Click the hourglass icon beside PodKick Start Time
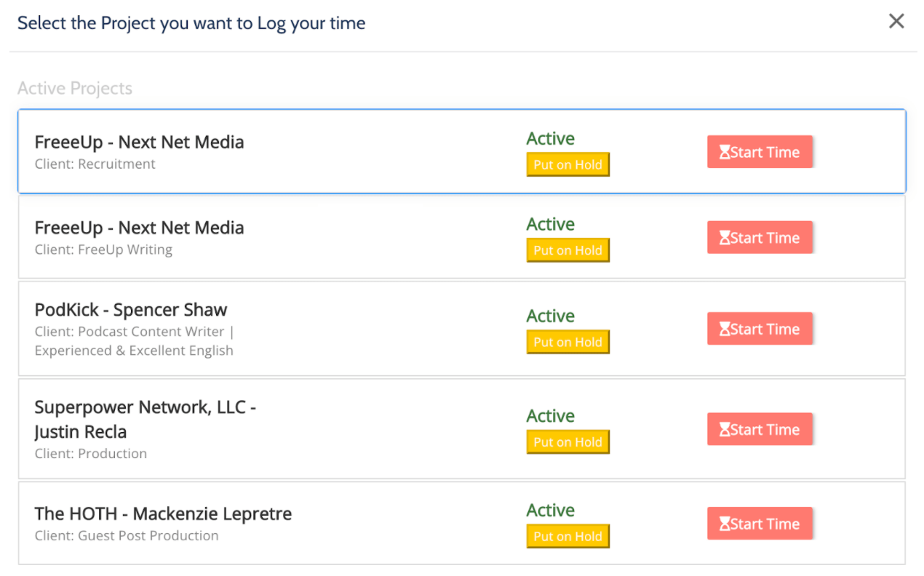Viewport: 924px width, 576px height. [x=725, y=328]
